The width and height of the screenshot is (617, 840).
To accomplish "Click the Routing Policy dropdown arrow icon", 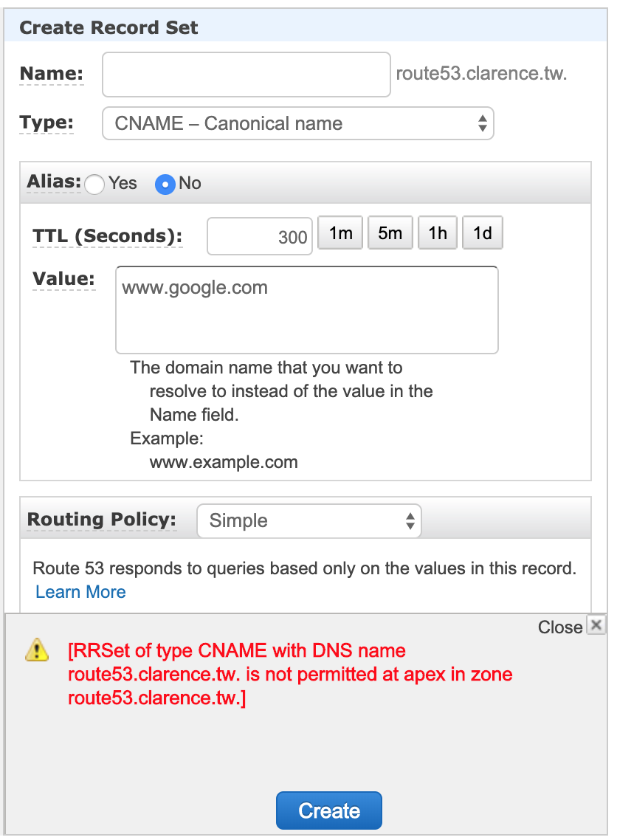I will (x=410, y=520).
